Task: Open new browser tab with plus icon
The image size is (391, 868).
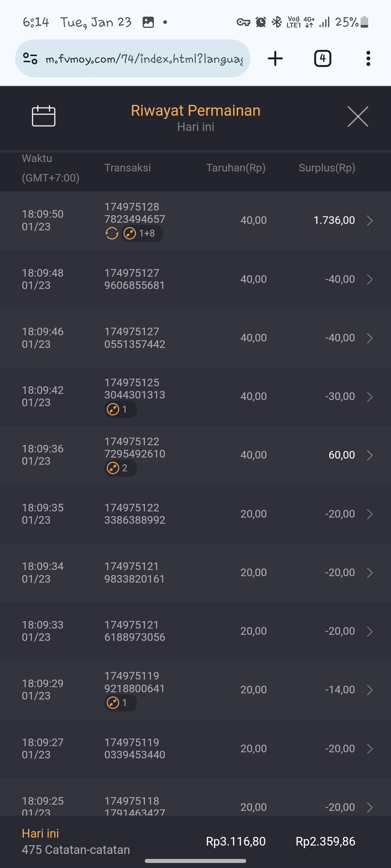Action: pyautogui.click(x=275, y=59)
